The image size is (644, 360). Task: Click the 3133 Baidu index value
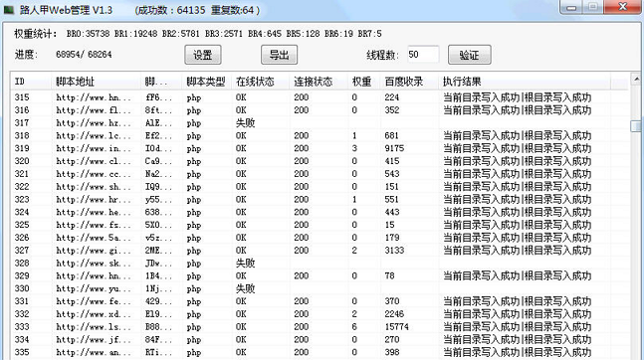[394, 250]
